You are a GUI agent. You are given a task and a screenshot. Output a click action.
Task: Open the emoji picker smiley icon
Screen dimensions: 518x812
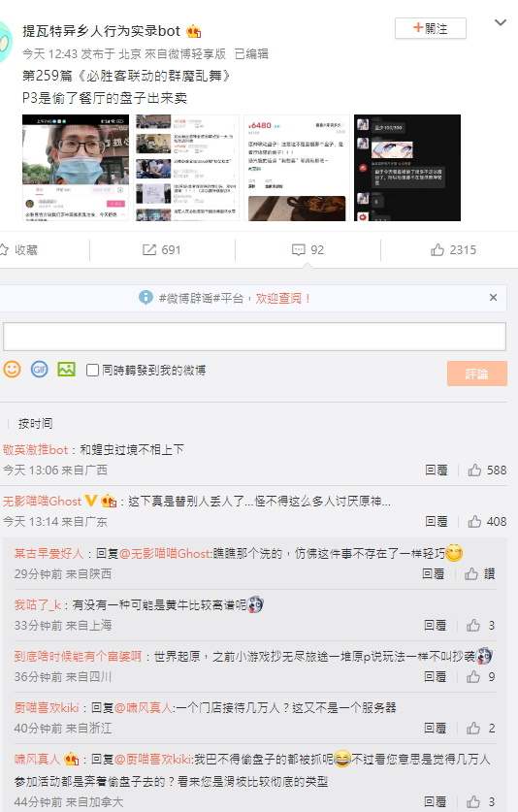click(12, 370)
